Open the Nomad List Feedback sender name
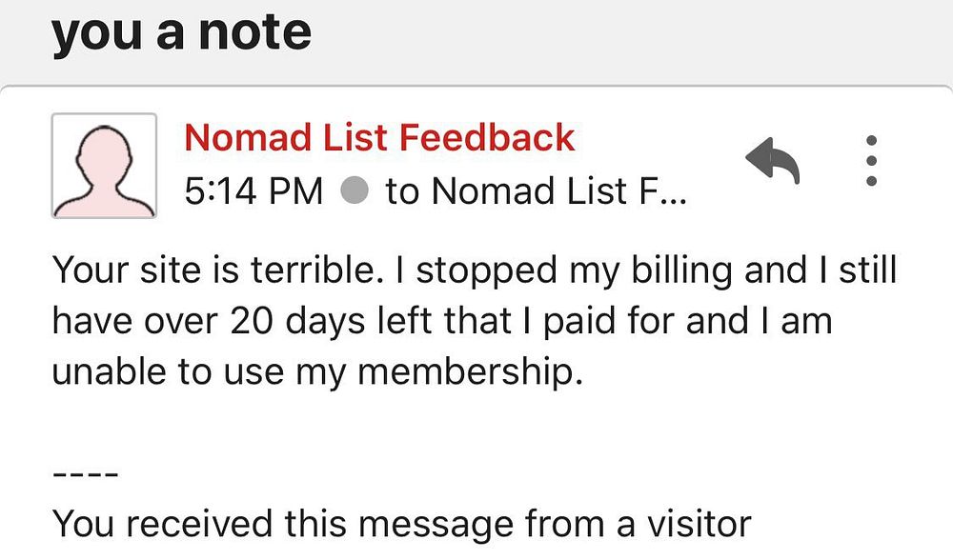 379,137
